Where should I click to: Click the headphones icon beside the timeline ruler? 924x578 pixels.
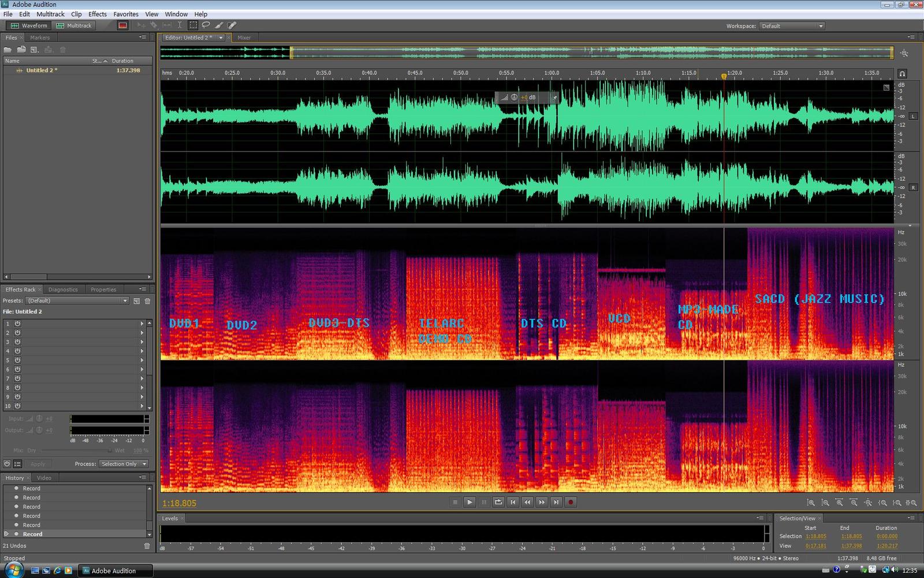pos(902,73)
